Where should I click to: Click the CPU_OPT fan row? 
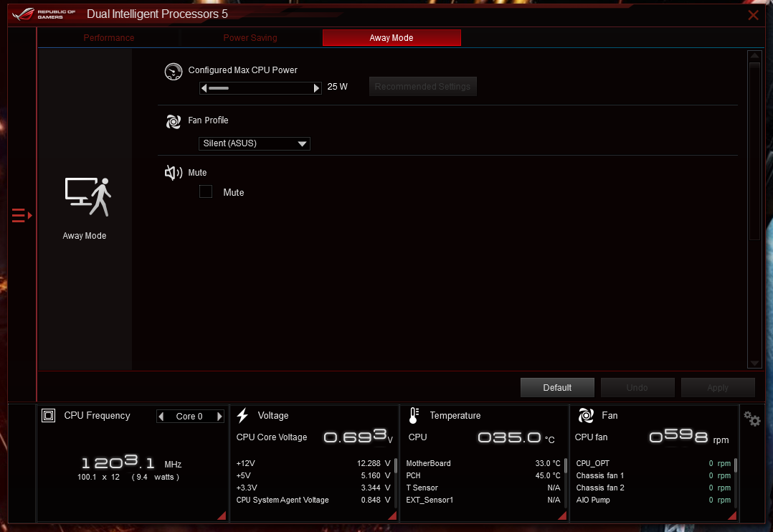click(x=653, y=463)
